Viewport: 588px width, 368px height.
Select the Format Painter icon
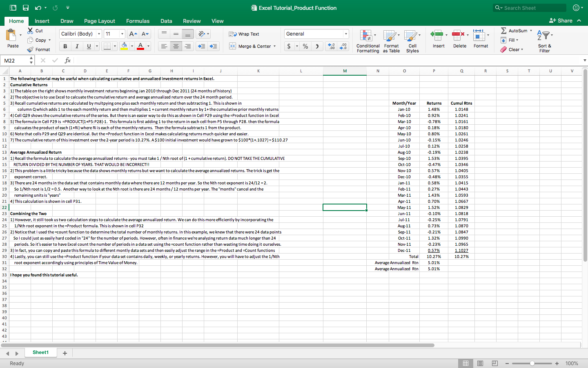[x=30, y=49]
